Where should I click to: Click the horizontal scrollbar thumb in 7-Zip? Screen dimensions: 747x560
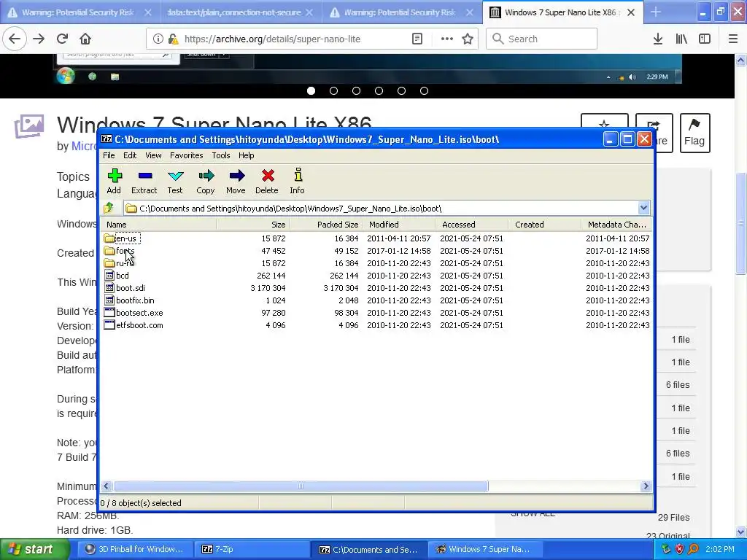click(x=300, y=486)
